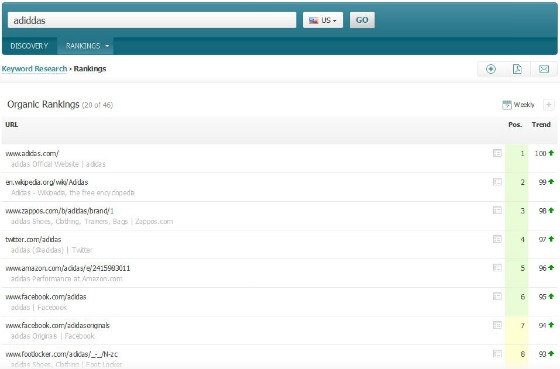
Task: Open details icon for the amazon.com row
Action: (x=497, y=268)
